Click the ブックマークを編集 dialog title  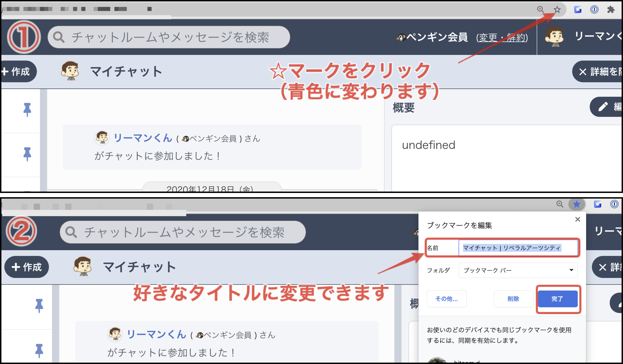coord(459,225)
